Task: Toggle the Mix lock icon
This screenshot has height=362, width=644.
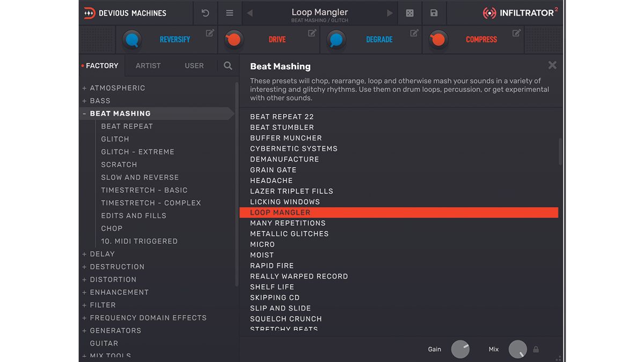Action: (536, 350)
